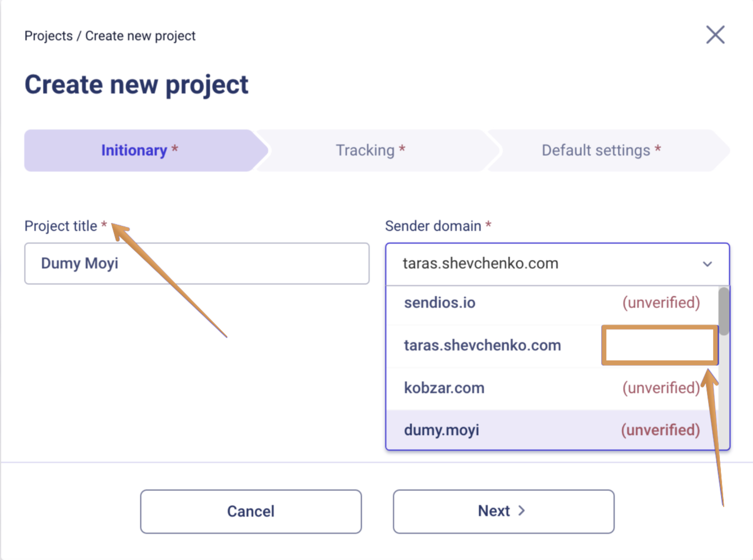Pick kobzar.com from the domain options
Screen dimensions: 753x560
pyautogui.click(x=444, y=388)
